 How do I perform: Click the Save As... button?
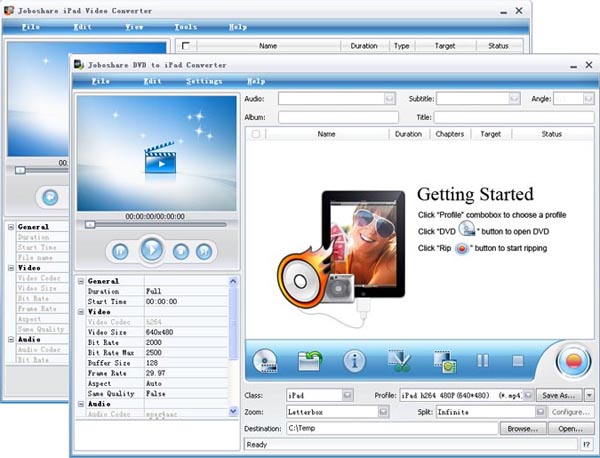(x=559, y=395)
